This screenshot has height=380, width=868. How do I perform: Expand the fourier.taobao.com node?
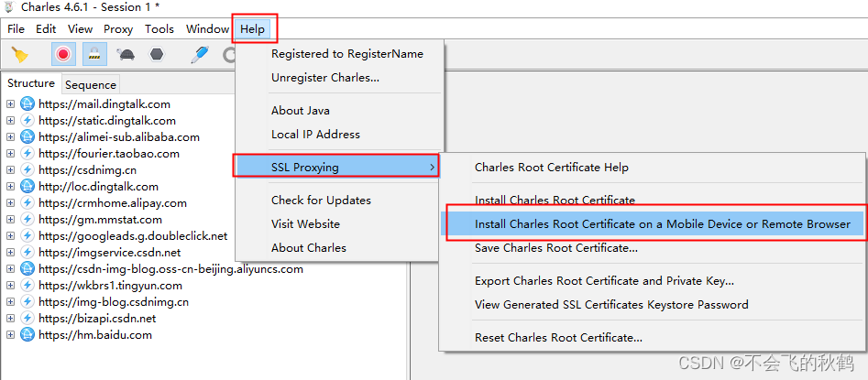[10, 154]
